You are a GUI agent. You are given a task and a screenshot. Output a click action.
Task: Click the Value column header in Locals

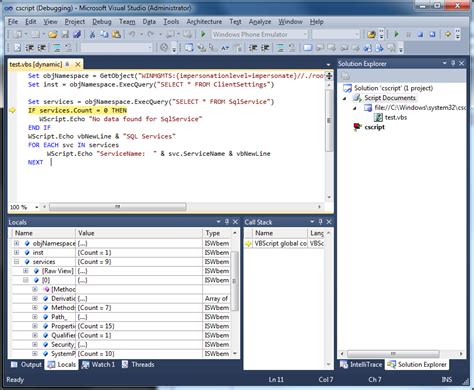tap(139, 233)
